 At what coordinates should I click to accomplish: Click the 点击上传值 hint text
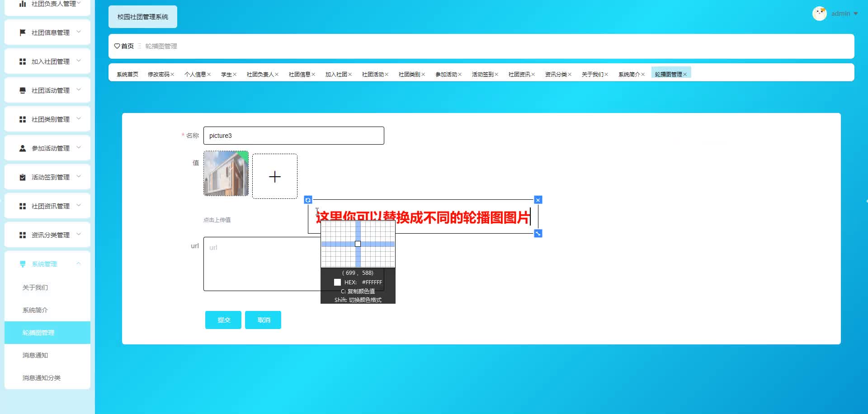click(217, 220)
